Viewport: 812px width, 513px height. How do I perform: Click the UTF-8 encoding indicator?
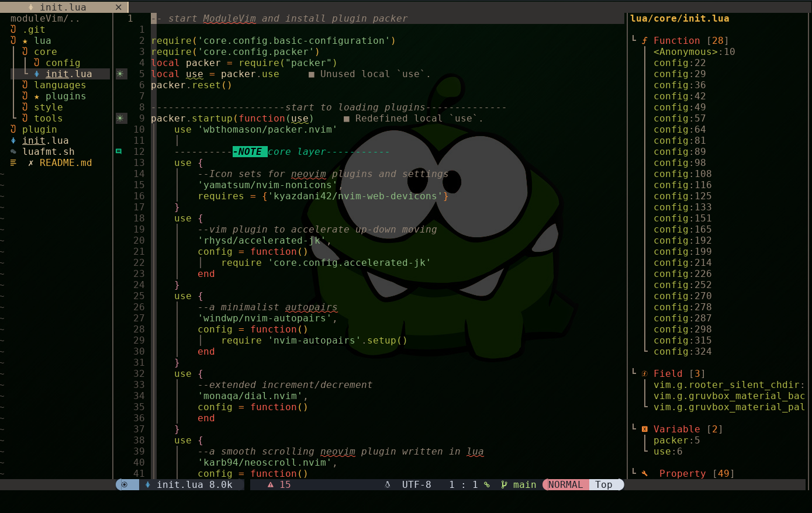417,485
